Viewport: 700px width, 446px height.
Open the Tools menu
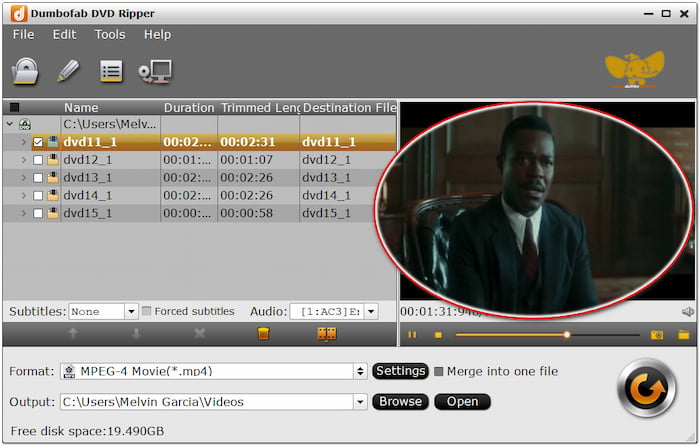coord(110,34)
